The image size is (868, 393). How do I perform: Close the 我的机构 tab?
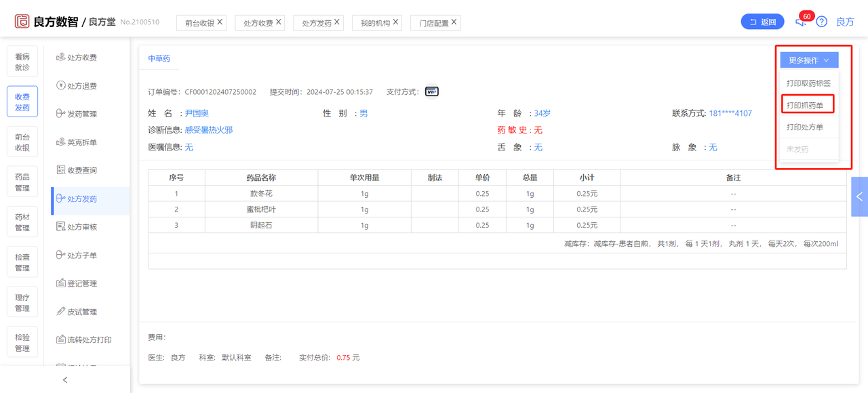395,22
